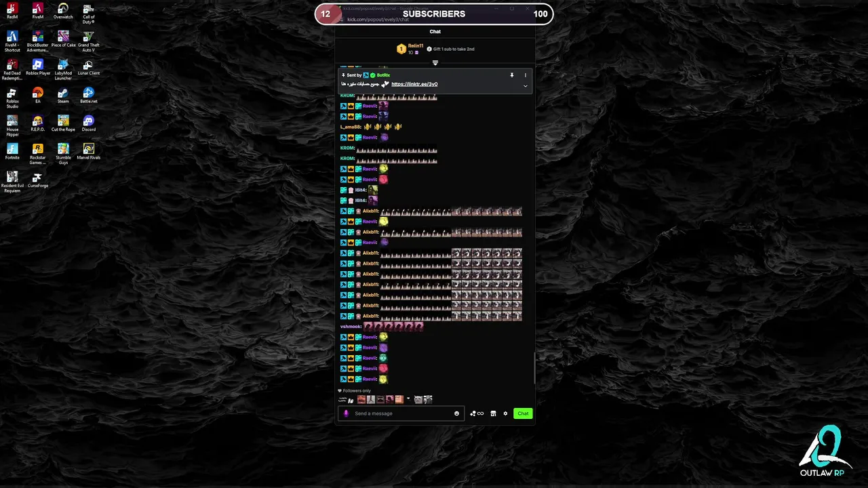Select the Stumble Guys icon
The height and width of the screenshot is (488, 868).
[x=63, y=155]
